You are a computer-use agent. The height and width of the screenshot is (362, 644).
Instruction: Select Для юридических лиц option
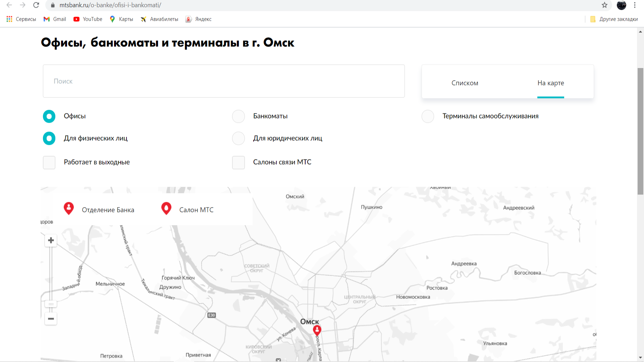[x=238, y=138]
